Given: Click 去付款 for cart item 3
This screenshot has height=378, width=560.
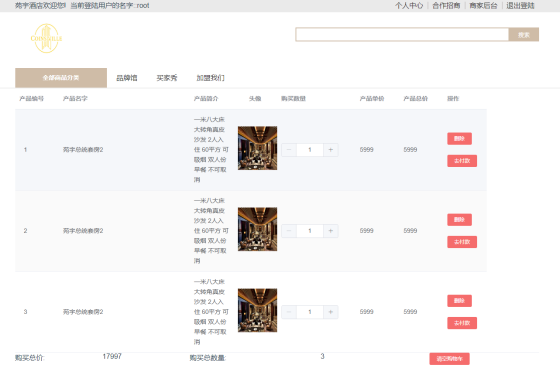Looking at the screenshot, I should point(462,323).
